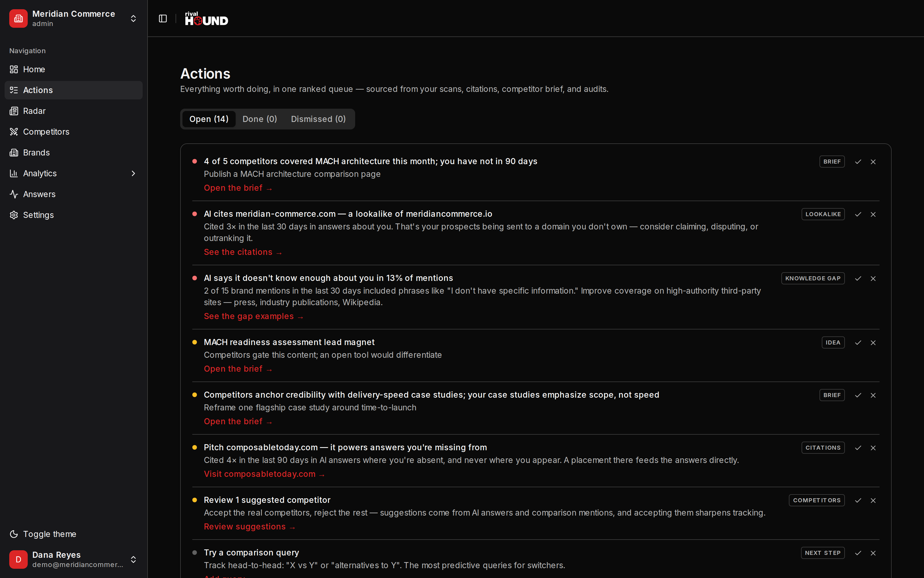The image size is (924, 578).
Task: Open the Radar page
Action: pos(73,111)
